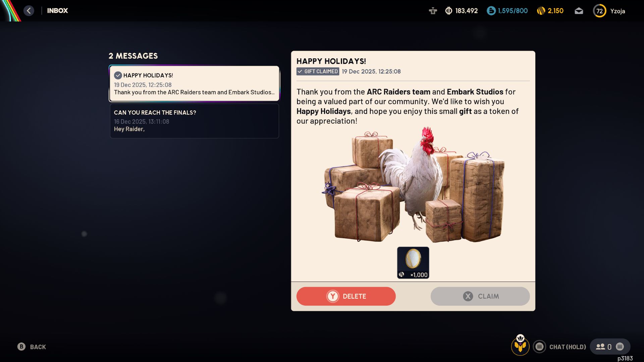This screenshot has width=644, height=362.
Task: Click the 183,492 coin currency icon
Action: (448, 11)
